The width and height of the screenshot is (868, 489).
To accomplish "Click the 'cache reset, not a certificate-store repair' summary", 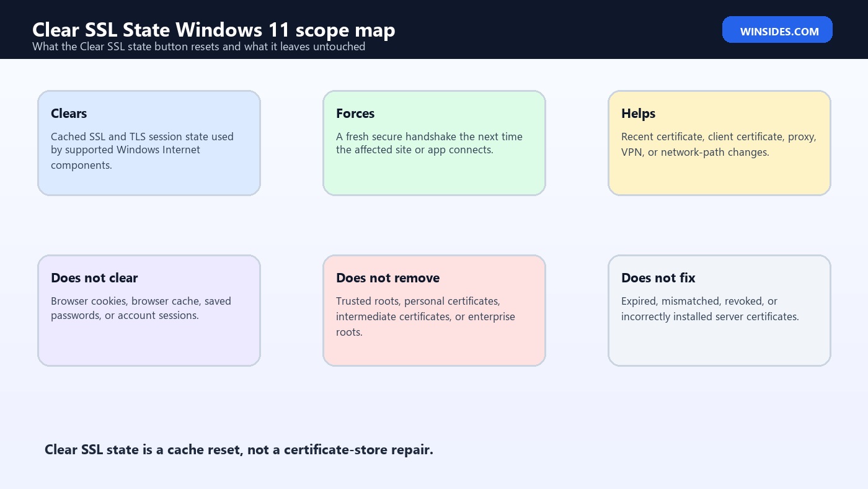I will click(239, 450).
